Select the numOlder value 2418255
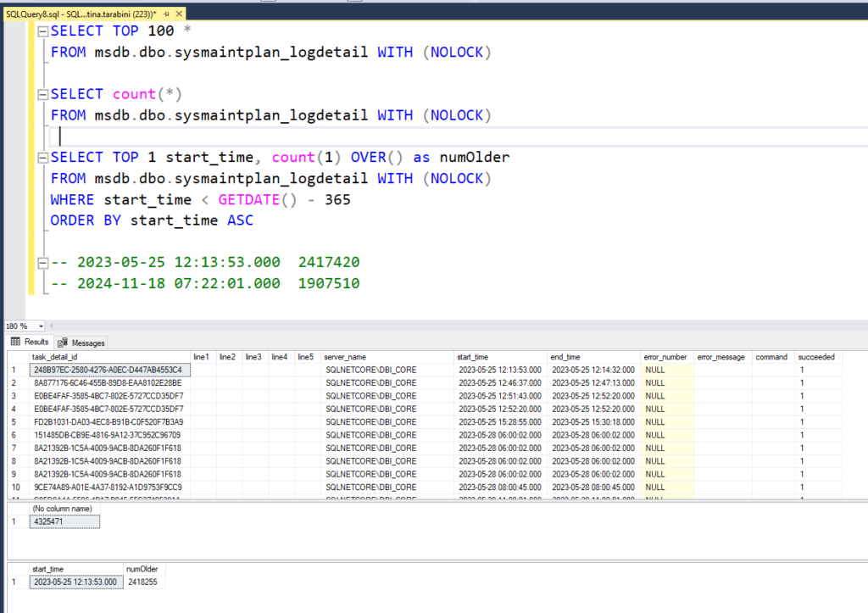The image size is (868, 613). (x=143, y=582)
